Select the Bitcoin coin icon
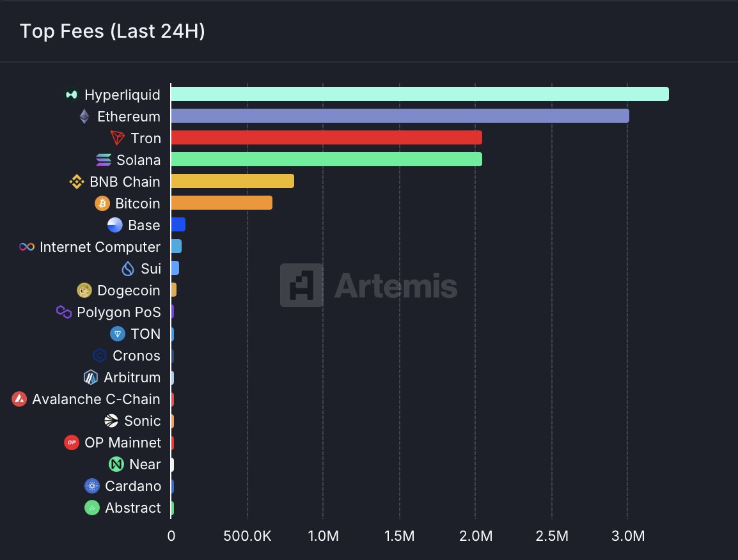Viewport: 738px width, 560px height. coord(102,203)
